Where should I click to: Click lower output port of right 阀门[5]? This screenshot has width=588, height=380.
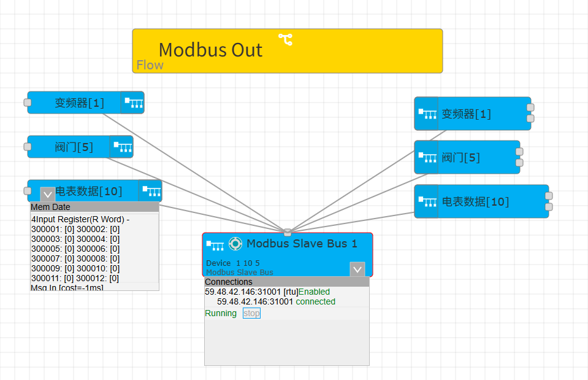click(x=519, y=163)
